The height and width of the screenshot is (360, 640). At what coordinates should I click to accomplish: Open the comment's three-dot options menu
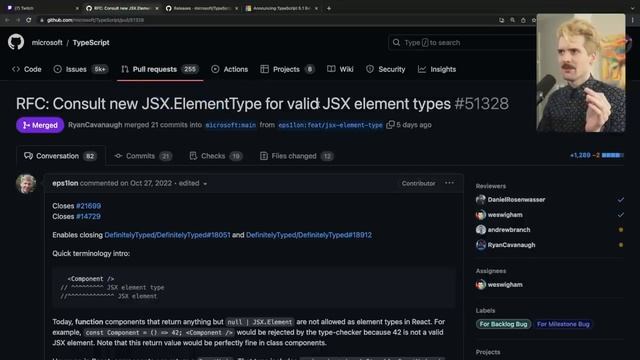click(449, 183)
